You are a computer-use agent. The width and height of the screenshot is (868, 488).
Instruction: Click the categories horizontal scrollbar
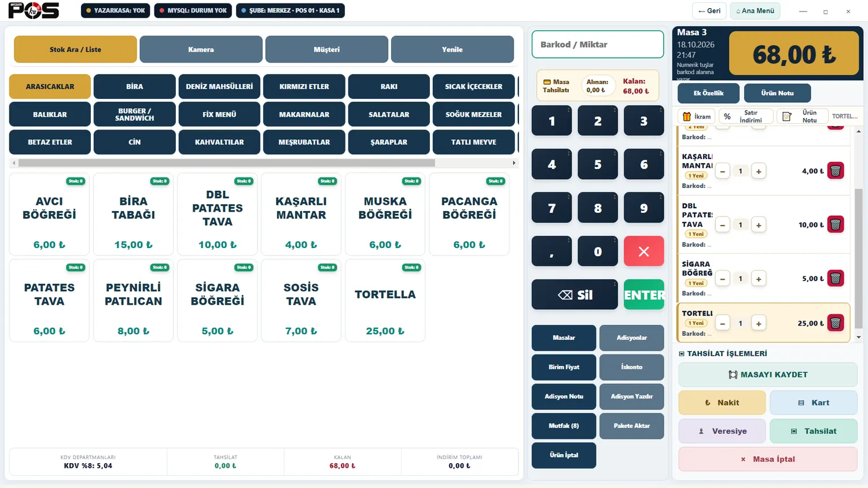click(226, 163)
